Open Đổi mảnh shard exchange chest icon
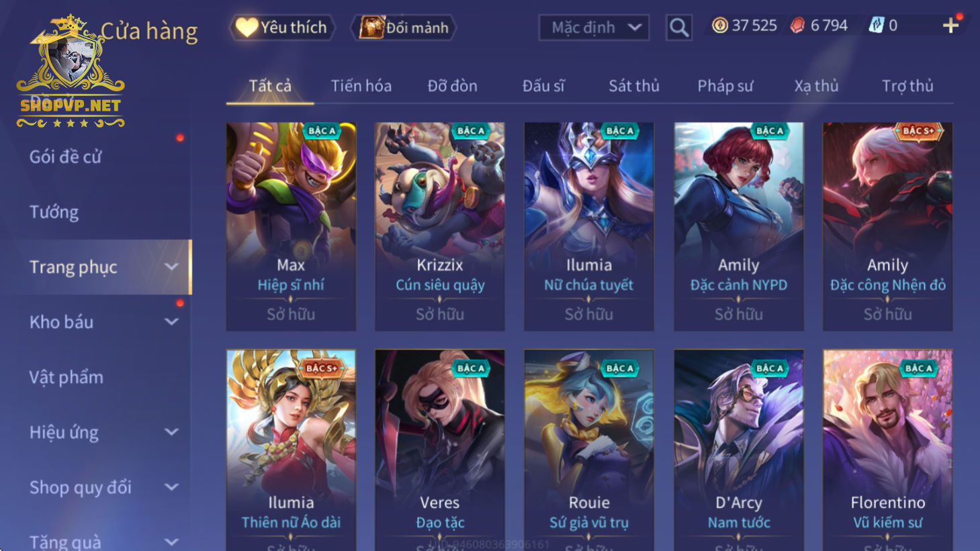 404,28
